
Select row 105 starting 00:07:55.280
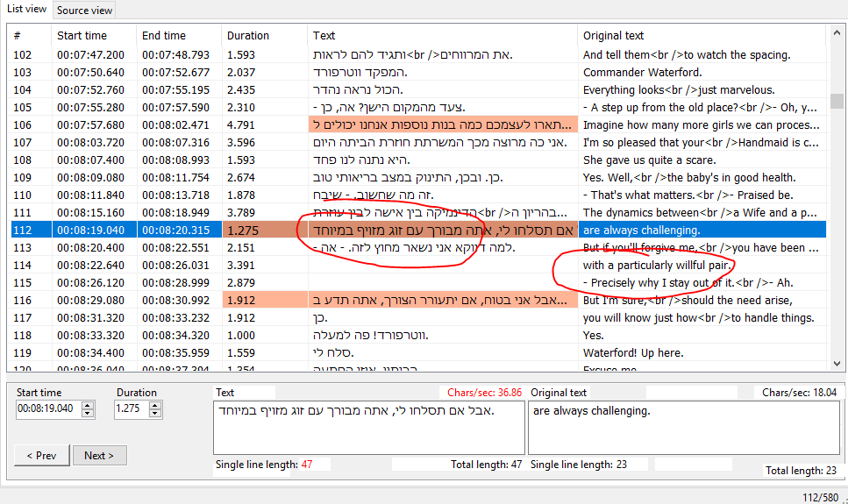coord(418,107)
